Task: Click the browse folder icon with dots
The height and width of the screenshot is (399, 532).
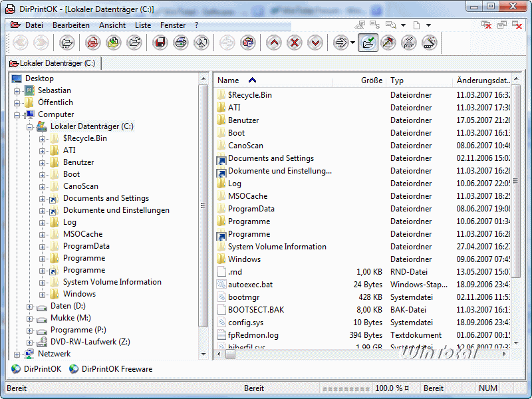Action: [67, 43]
